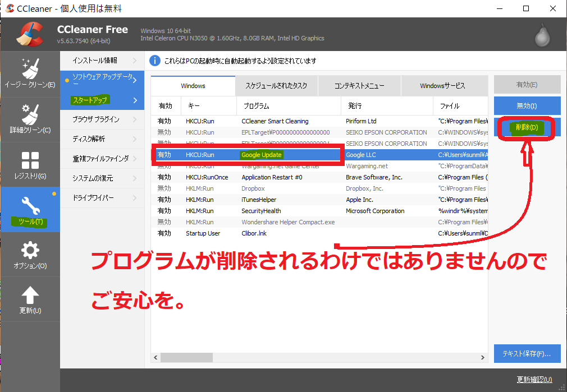This screenshot has width=567, height=392.
Task: Click the 無効(I) disable button
Action: (527, 106)
